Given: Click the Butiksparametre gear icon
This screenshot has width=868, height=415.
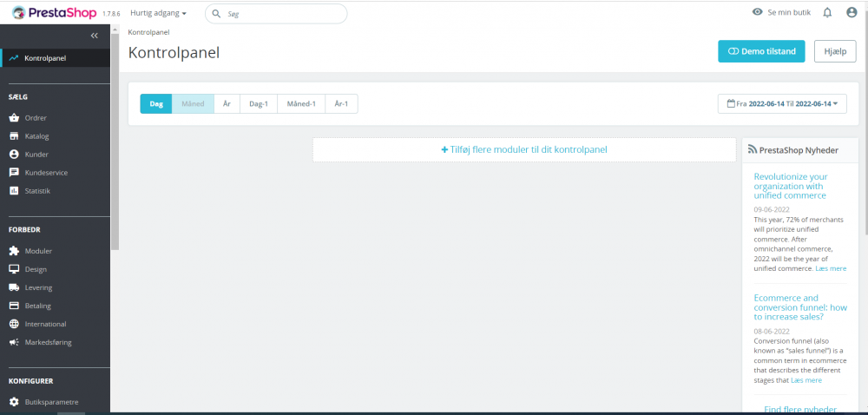Looking at the screenshot, I should 14,402.
